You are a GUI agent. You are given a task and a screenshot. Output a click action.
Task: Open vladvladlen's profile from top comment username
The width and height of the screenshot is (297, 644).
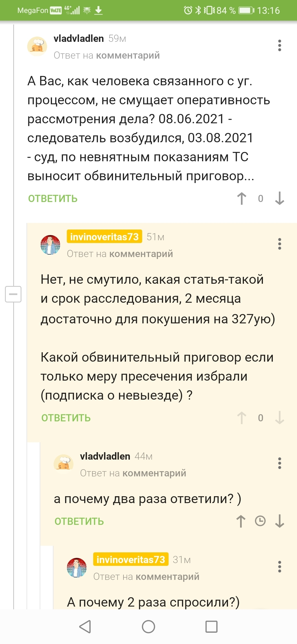click(79, 39)
